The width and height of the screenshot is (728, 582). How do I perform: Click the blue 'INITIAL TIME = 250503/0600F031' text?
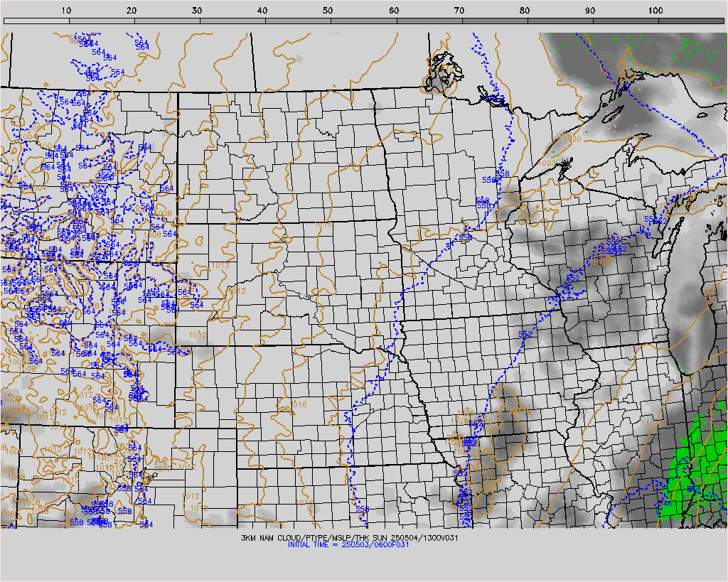[348, 545]
